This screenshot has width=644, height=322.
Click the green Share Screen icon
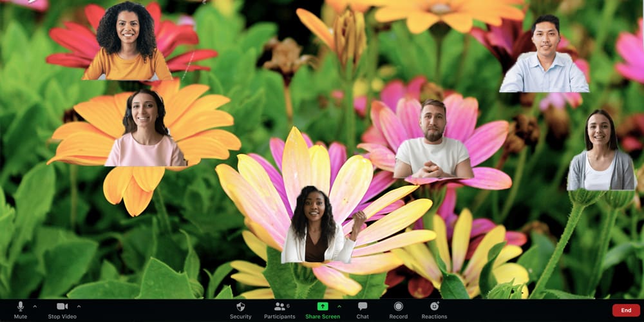323,307
